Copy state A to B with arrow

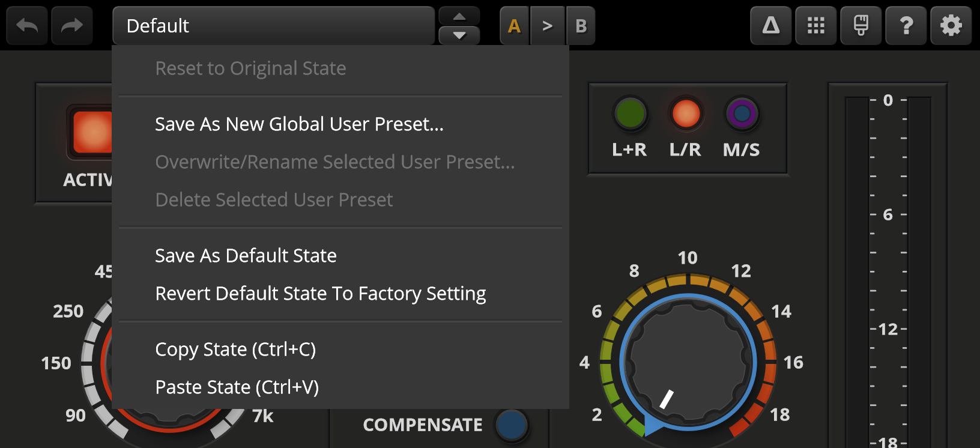[548, 26]
